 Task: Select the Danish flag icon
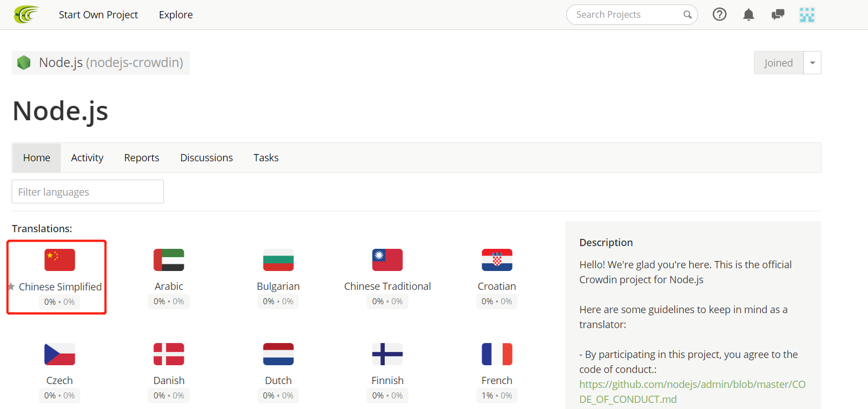[169, 354]
